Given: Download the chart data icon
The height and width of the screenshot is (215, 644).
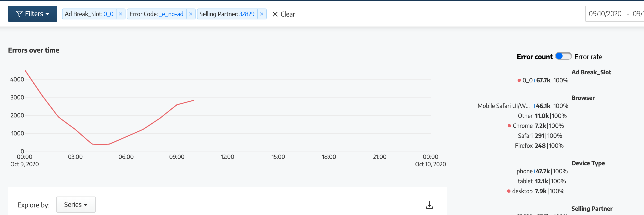Looking at the screenshot, I should (x=429, y=205).
